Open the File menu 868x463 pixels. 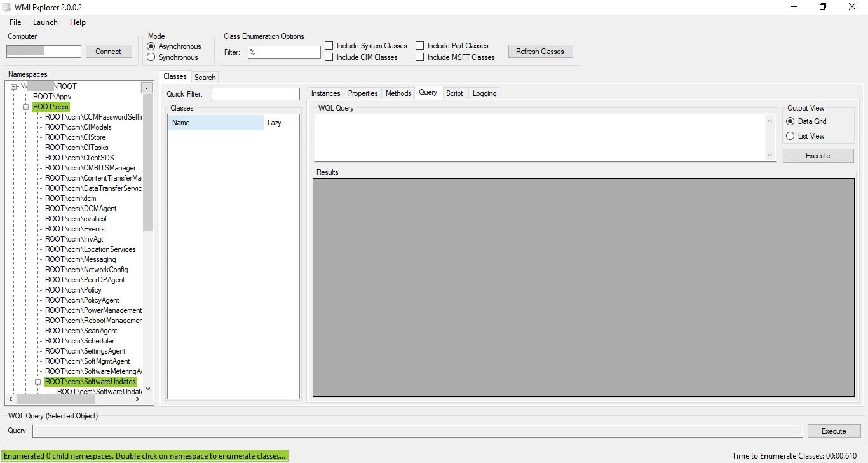15,22
